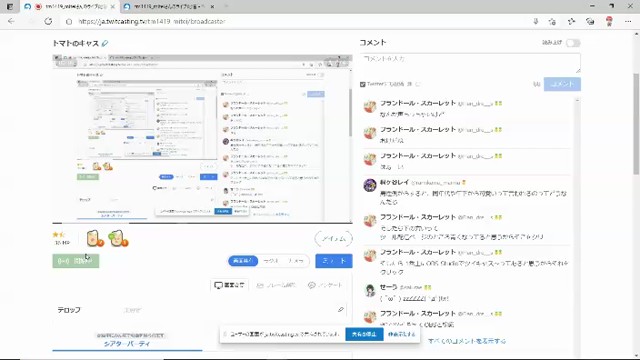Edit the broadcast title with the pencil icon
640x360 pixels.
[x=105, y=43]
